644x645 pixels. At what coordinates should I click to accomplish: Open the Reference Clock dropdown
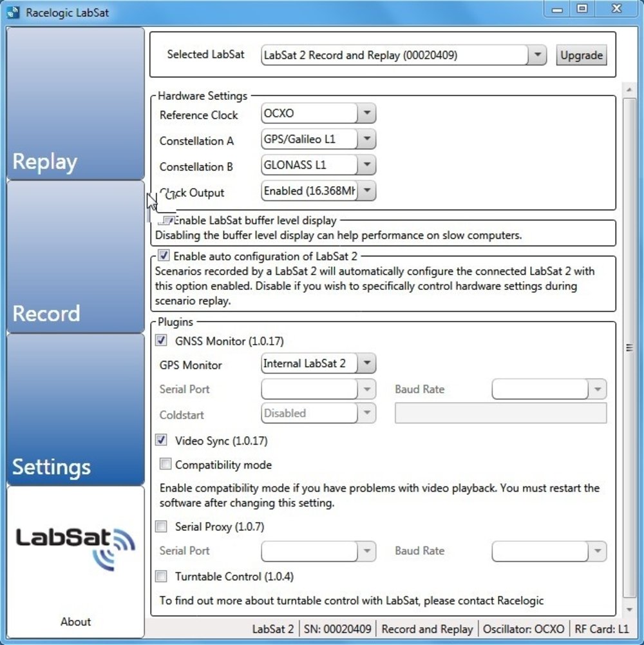[x=366, y=113]
